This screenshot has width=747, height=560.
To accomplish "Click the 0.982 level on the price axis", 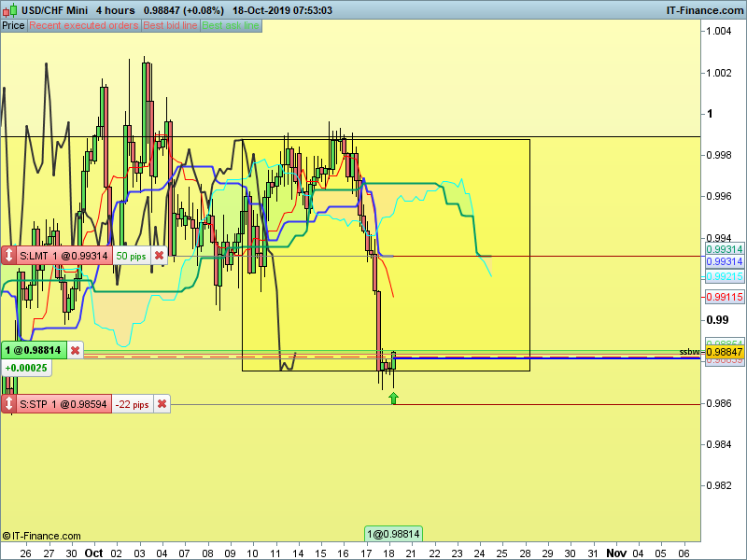I will (718, 485).
